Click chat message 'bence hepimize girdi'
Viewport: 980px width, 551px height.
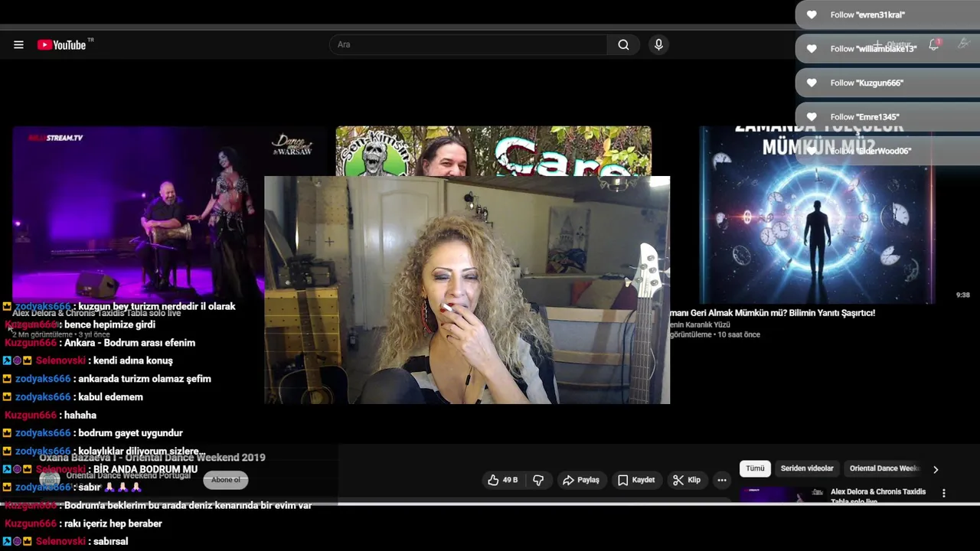109,324
